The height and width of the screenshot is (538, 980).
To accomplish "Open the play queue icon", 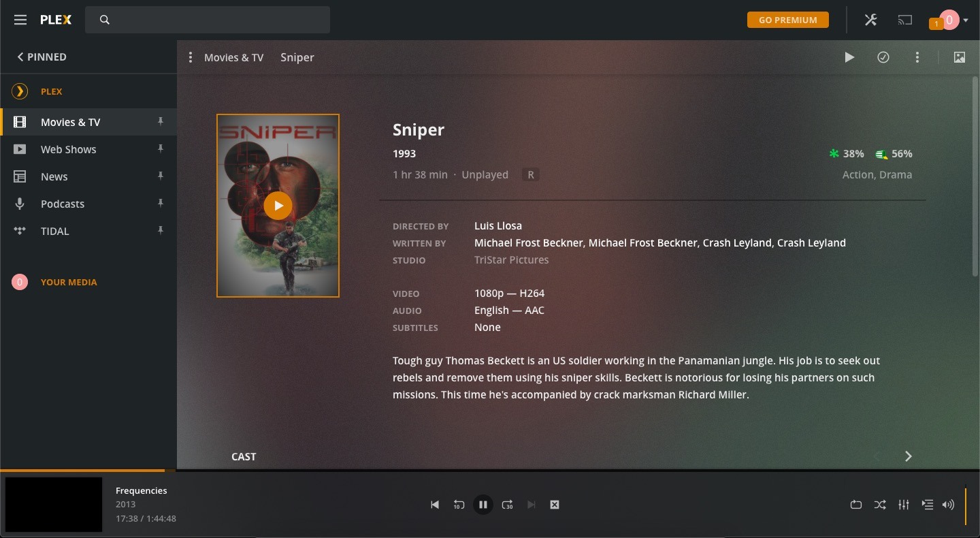I will coord(928,505).
